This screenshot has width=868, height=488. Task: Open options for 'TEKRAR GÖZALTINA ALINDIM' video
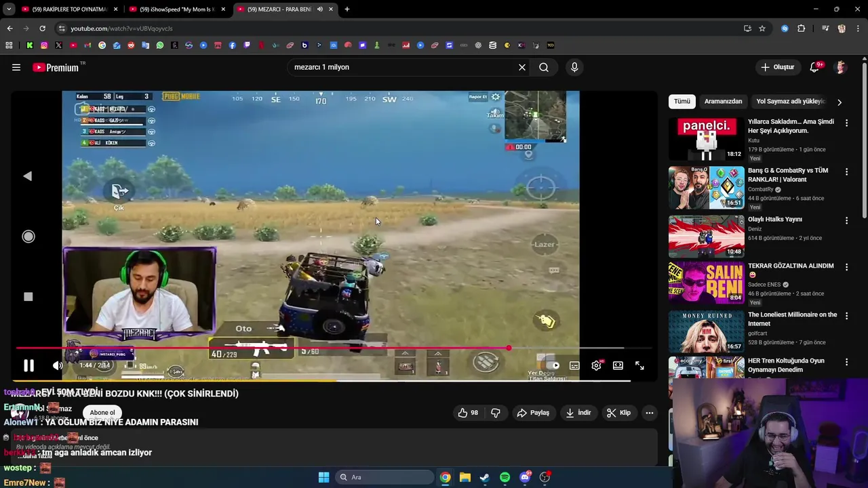click(x=846, y=267)
